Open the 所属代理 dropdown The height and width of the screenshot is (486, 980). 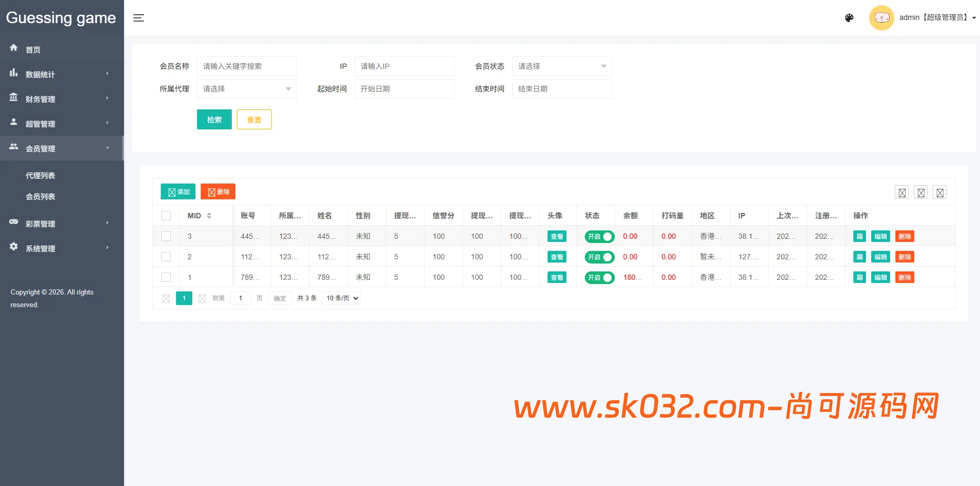pyautogui.click(x=246, y=89)
